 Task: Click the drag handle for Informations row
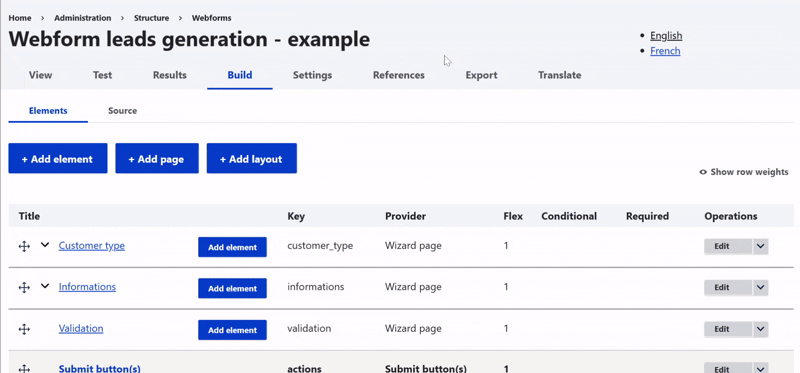coord(24,288)
